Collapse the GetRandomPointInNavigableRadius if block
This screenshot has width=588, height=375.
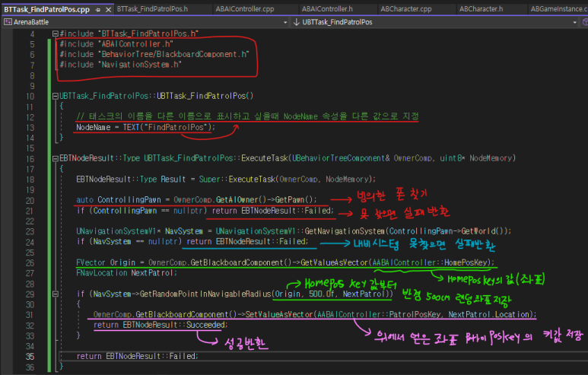click(x=55, y=294)
